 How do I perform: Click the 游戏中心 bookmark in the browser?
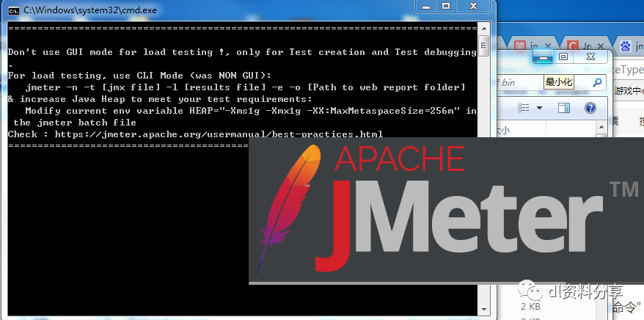pos(629,91)
